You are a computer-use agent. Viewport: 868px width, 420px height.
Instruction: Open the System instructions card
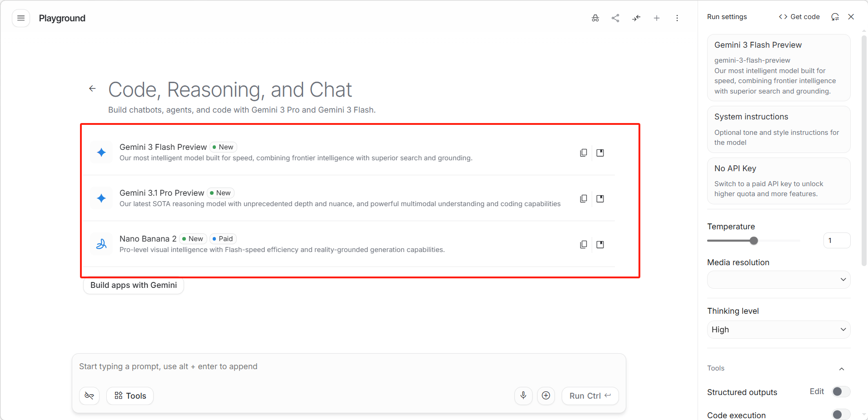pos(779,129)
